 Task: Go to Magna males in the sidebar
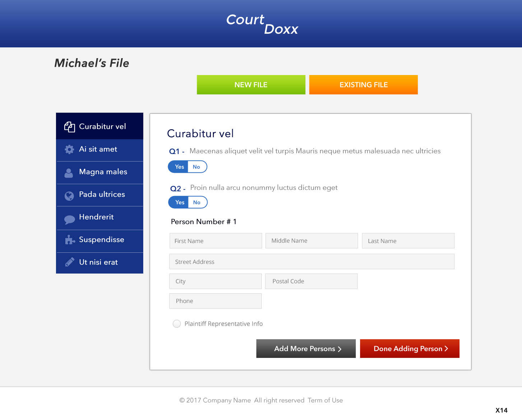point(100,173)
